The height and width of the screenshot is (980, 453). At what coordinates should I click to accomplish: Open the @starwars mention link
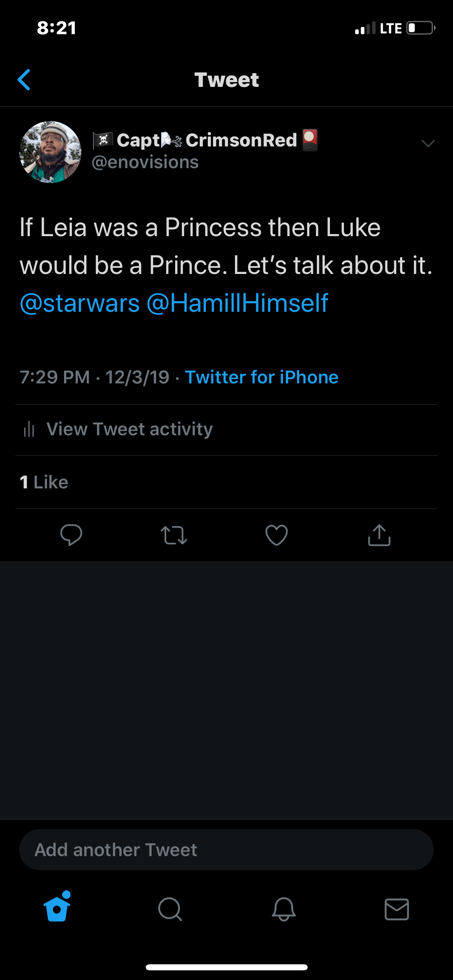click(80, 303)
